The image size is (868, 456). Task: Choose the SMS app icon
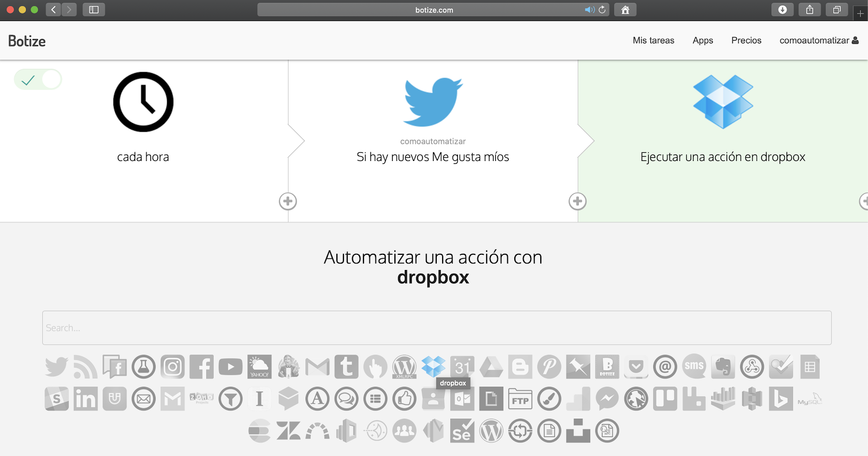(694, 366)
